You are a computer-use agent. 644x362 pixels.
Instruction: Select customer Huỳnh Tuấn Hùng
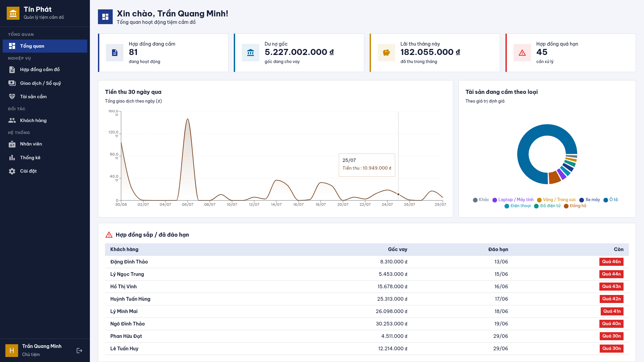(x=130, y=299)
